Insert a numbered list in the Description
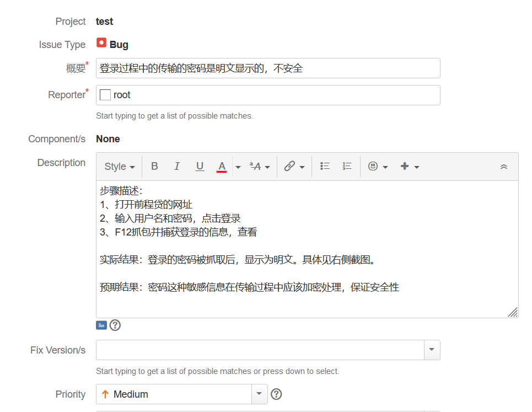Image resolution: width=532 pixels, height=412 pixels. tap(347, 166)
